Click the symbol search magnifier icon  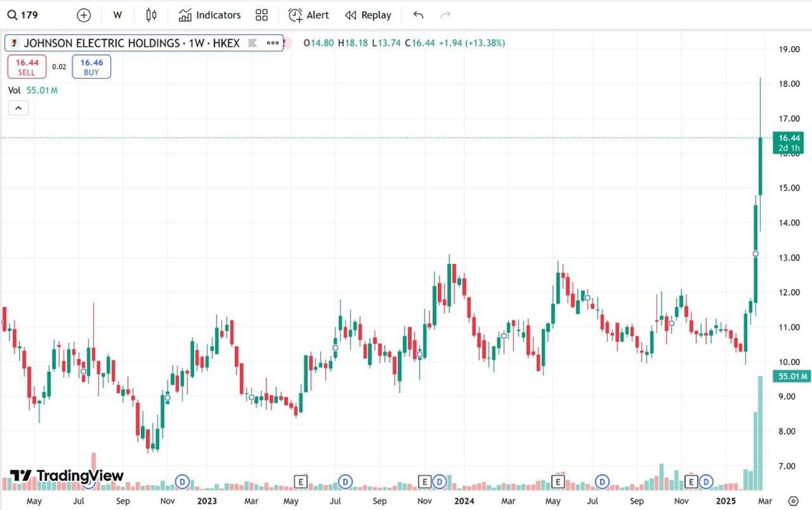coord(12,15)
